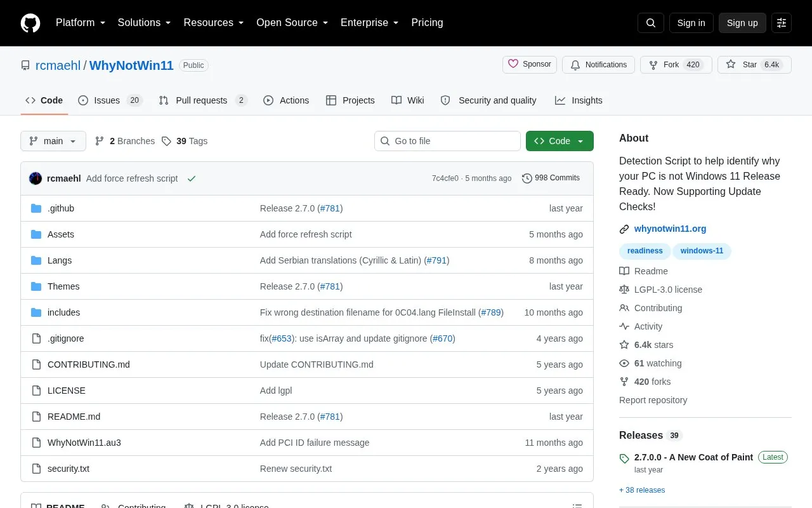Viewport: 812px width, 508px height.
Task: Open the Insights tab
Action: [x=579, y=100]
